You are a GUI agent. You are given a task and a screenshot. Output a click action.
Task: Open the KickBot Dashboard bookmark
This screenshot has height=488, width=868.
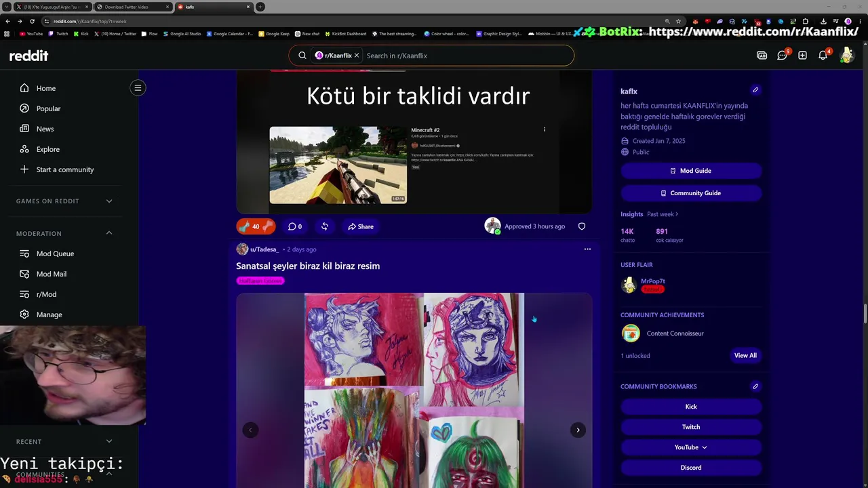click(x=346, y=33)
